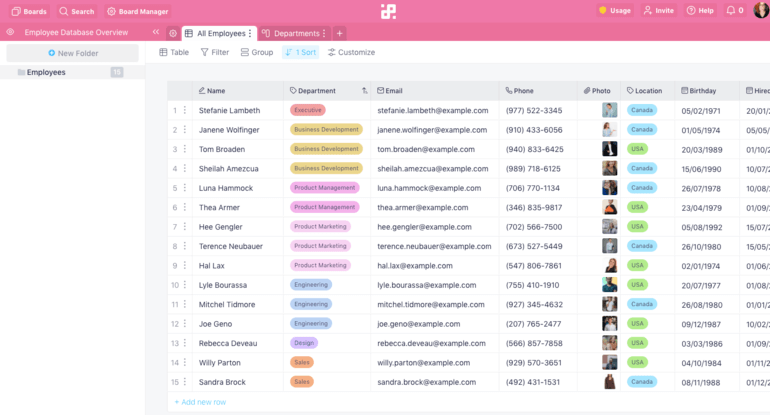The width and height of the screenshot is (770, 415).
Task: Click the Email column header
Action: 435,91
